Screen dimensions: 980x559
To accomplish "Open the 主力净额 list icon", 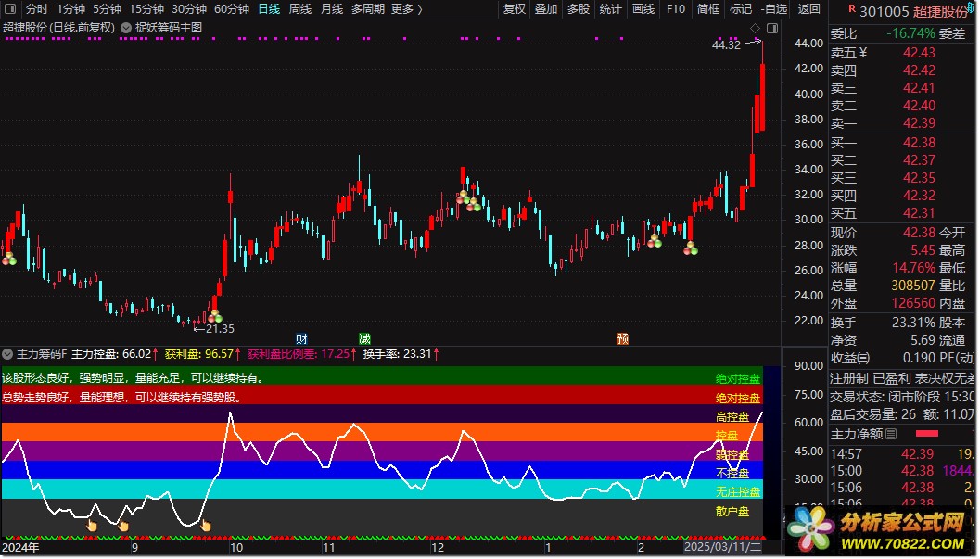I will (891, 434).
